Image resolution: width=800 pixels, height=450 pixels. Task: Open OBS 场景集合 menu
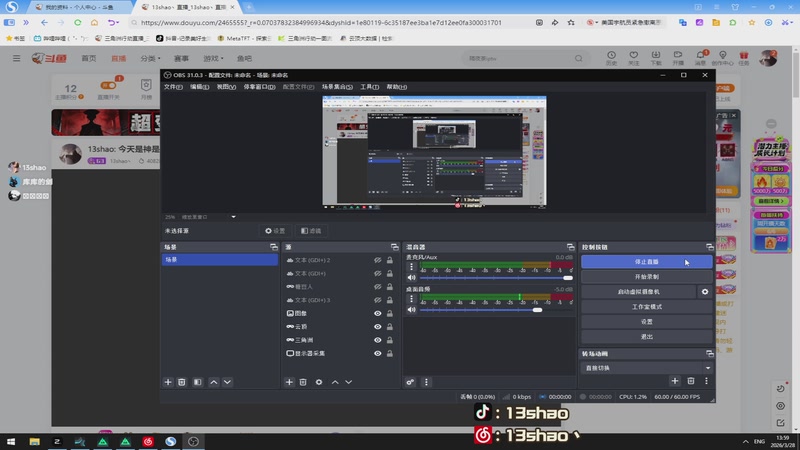click(337, 87)
